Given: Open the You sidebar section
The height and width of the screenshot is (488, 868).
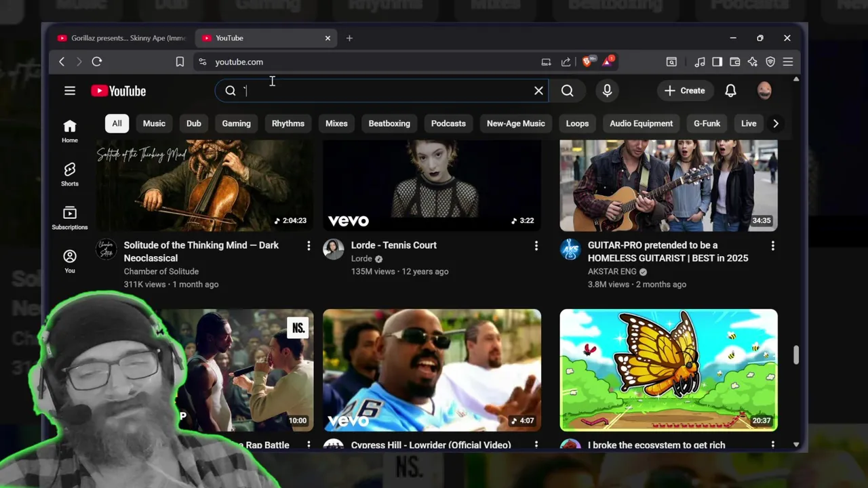Looking at the screenshot, I should click(70, 262).
